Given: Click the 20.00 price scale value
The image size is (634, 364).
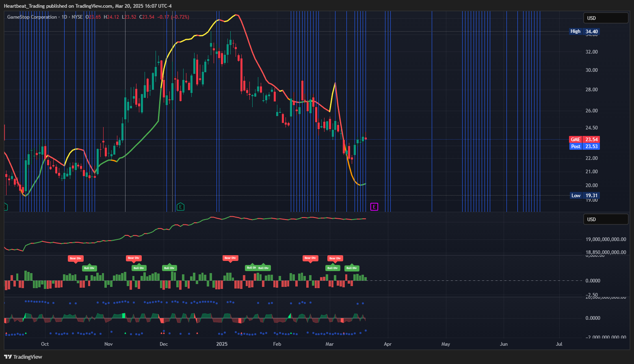Looking at the screenshot, I should tap(591, 185).
